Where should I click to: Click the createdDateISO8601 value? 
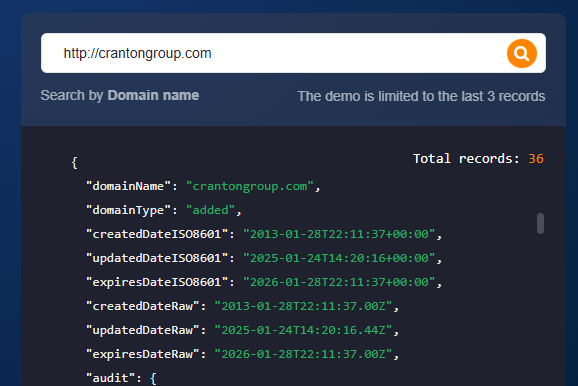(x=339, y=234)
